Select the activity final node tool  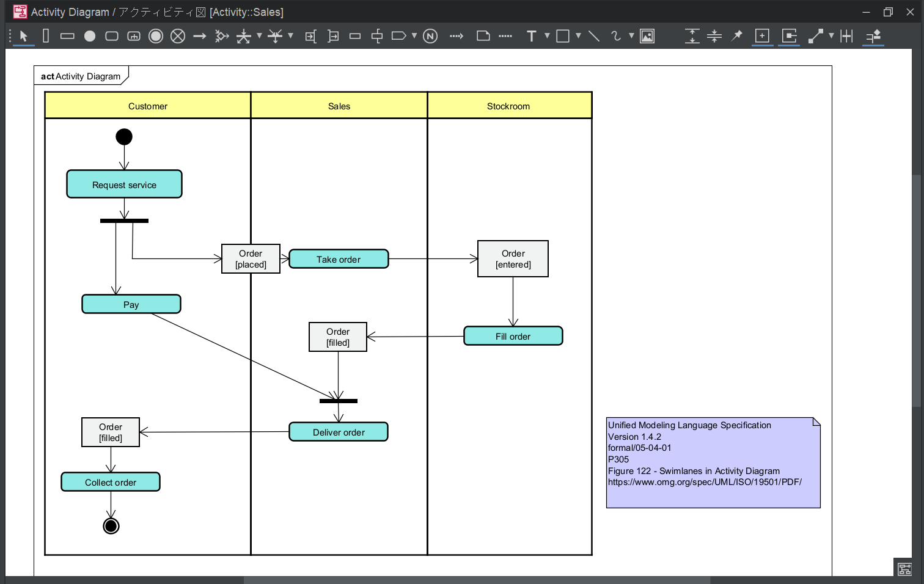[156, 36]
